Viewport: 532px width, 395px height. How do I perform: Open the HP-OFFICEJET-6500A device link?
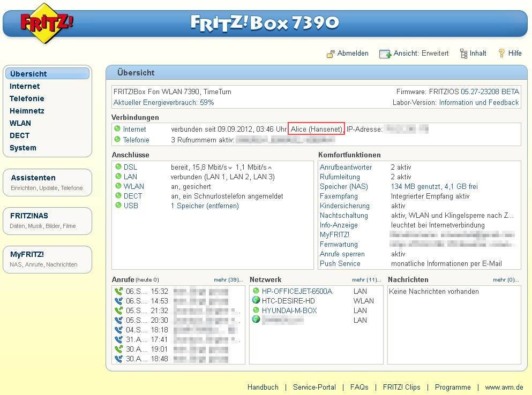[x=297, y=291]
